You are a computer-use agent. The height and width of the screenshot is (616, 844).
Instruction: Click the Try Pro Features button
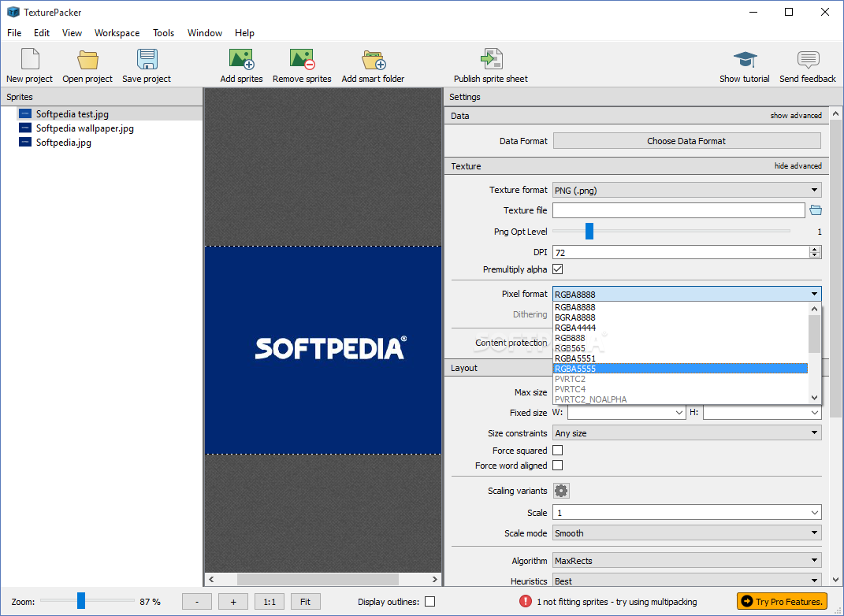782,601
